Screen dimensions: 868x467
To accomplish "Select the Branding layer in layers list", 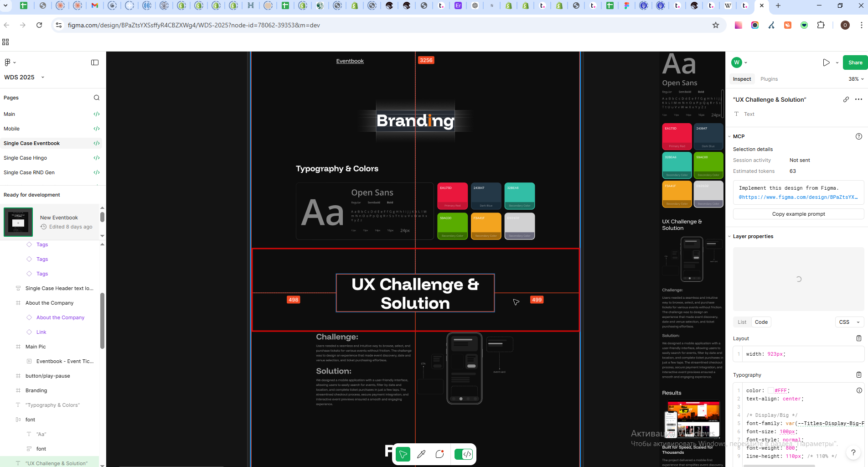I will pyautogui.click(x=36, y=390).
